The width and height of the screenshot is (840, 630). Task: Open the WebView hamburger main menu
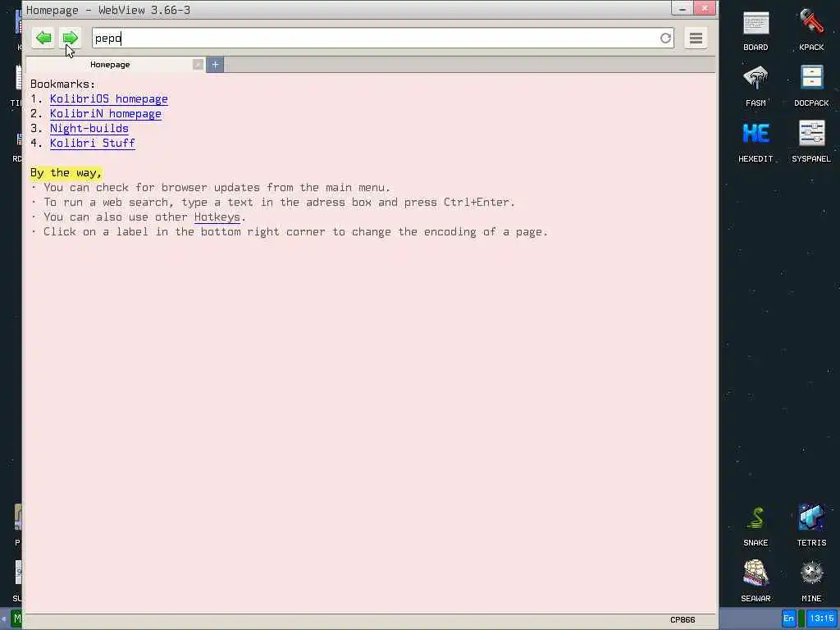coord(696,38)
